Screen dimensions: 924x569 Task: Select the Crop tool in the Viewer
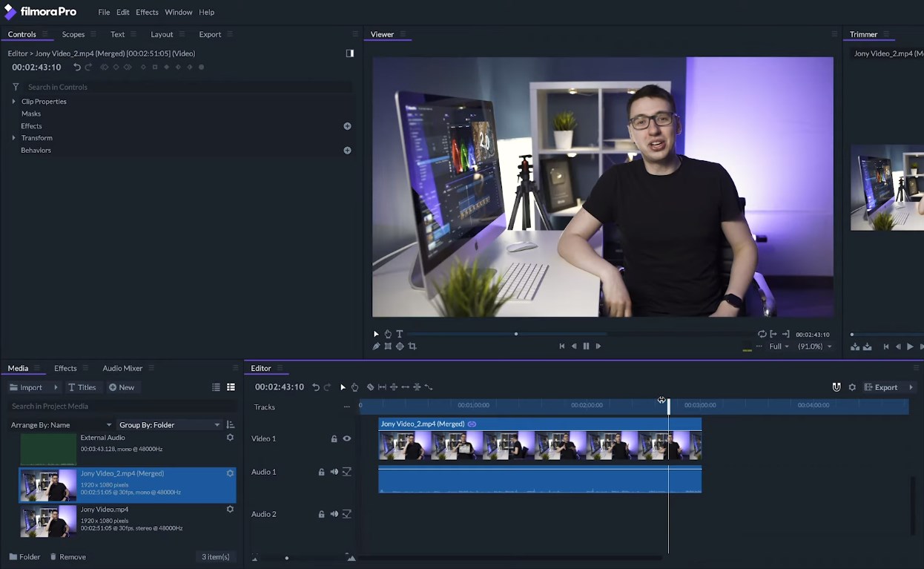tap(412, 346)
